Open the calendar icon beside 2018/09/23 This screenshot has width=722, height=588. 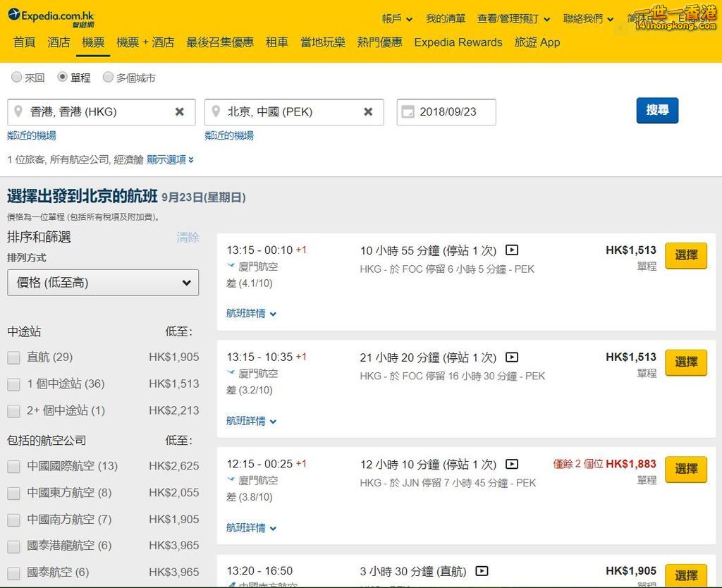coord(408,112)
